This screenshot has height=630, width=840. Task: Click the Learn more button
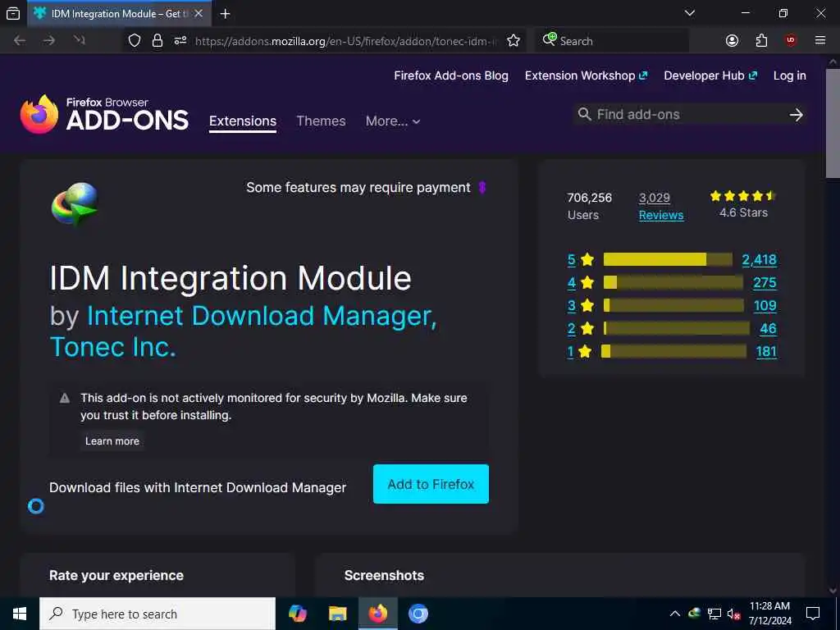112,441
